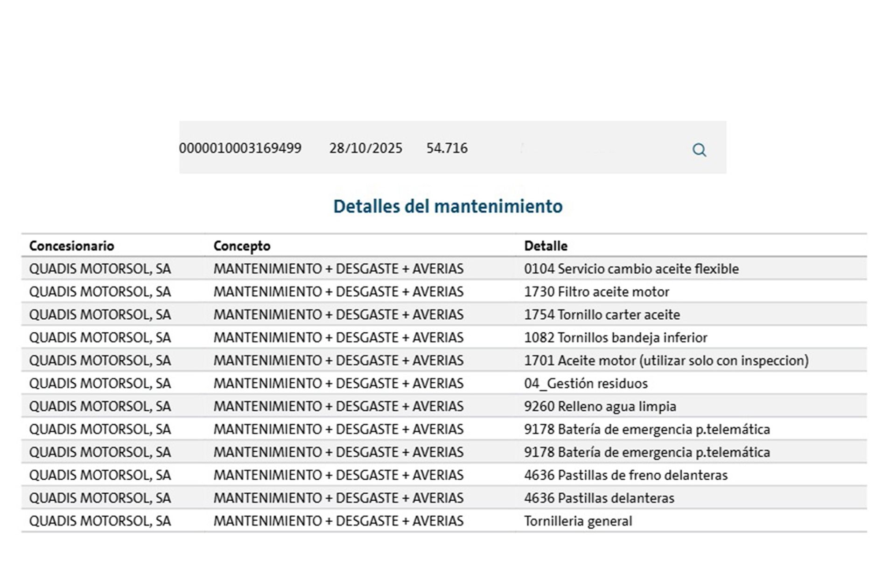Click QUADIS MOTORSOL in Filtro aceite motor row

pos(100,292)
